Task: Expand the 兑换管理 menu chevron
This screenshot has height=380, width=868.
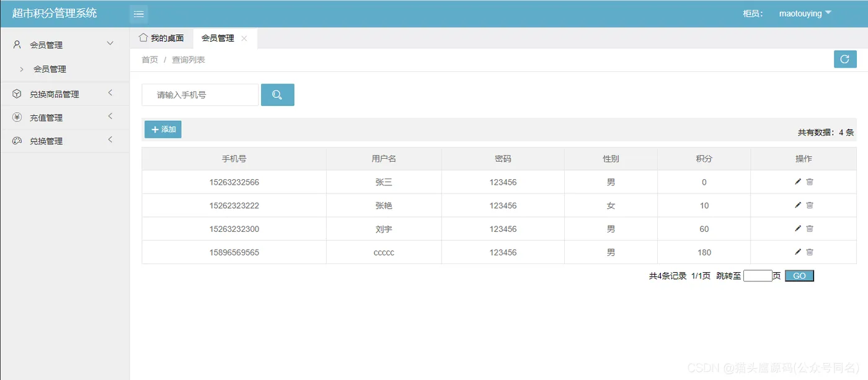Action: click(x=110, y=140)
